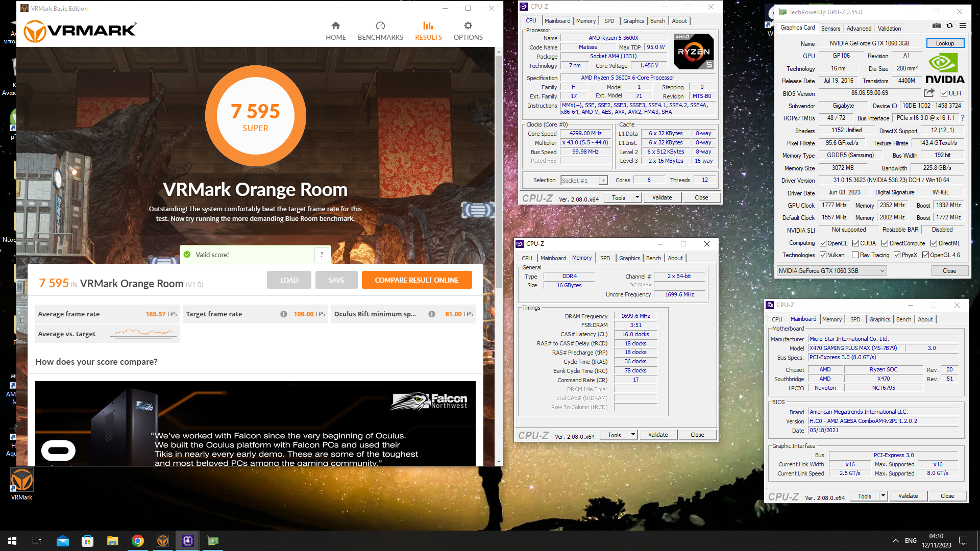
Task: Click the LOAD button in VRMark
Action: (x=289, y=280)
